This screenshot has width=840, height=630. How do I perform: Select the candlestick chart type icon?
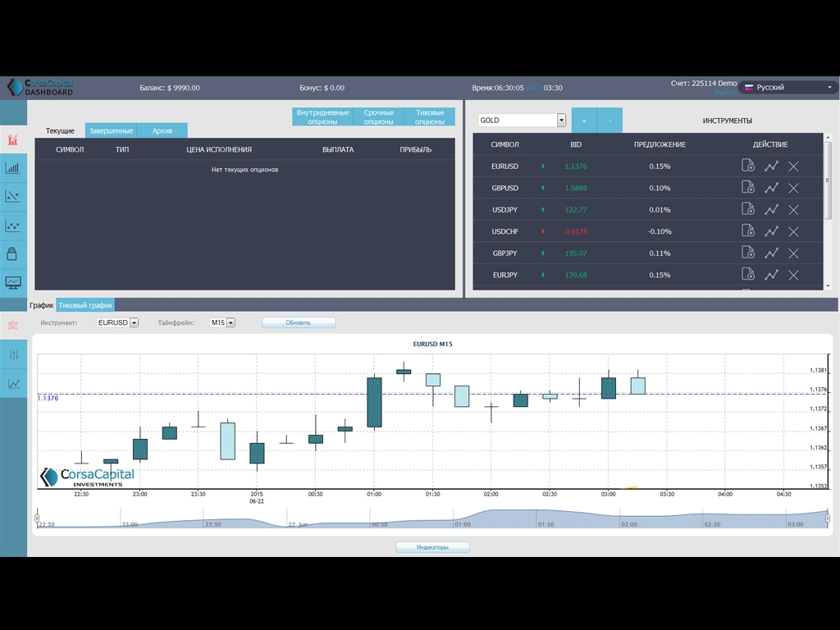click(13, 325)
